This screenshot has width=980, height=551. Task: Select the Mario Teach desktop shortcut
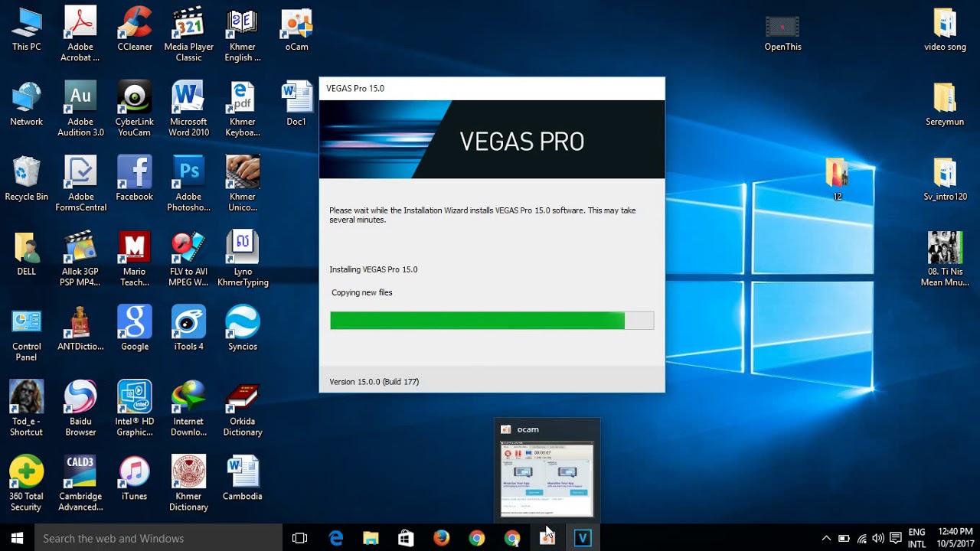click(135, 259)
